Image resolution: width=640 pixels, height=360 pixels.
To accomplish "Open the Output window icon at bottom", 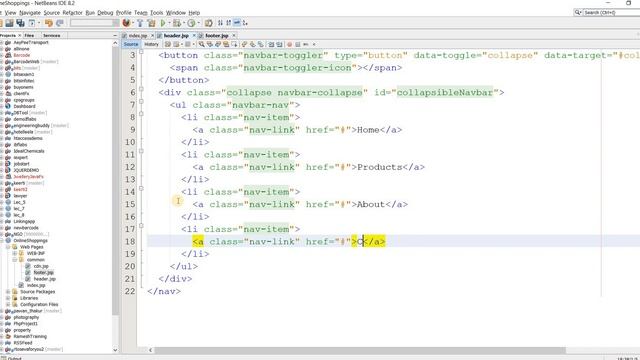I will pos(3,358).
